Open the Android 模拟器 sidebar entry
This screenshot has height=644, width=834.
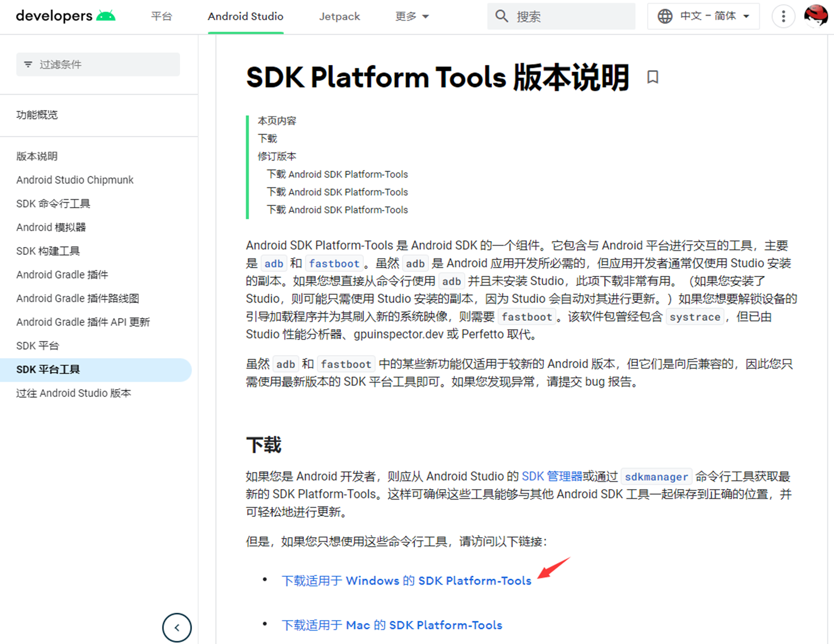click(51, 227)
